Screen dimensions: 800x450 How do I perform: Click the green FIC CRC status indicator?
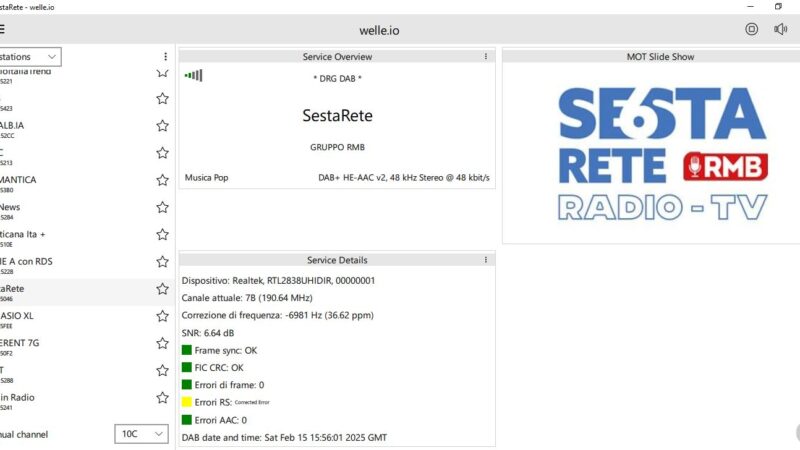pyautogui.click(x=187, y=367)
